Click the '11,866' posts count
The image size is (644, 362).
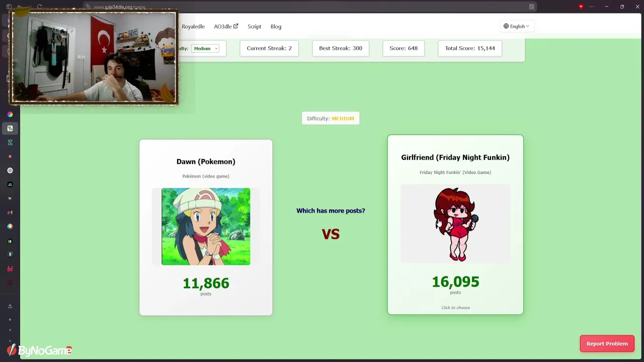(x=206, y=283)
